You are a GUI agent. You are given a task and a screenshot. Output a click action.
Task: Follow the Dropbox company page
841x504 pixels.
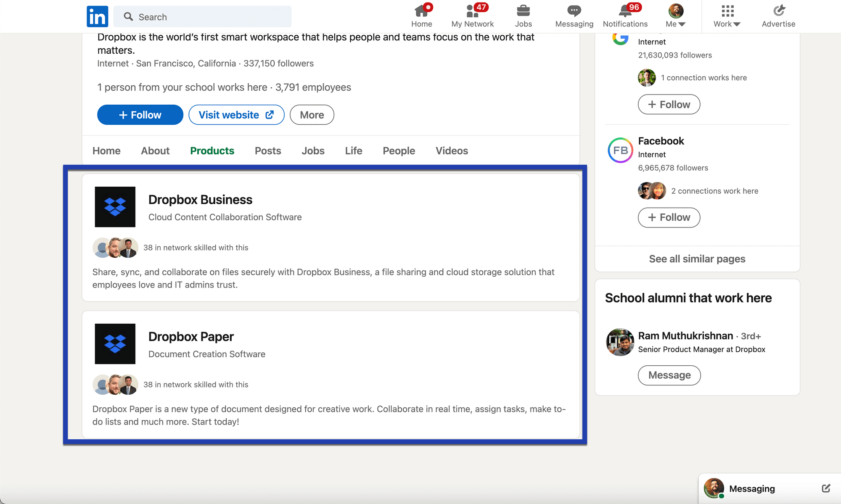click(x=140, y=114)
